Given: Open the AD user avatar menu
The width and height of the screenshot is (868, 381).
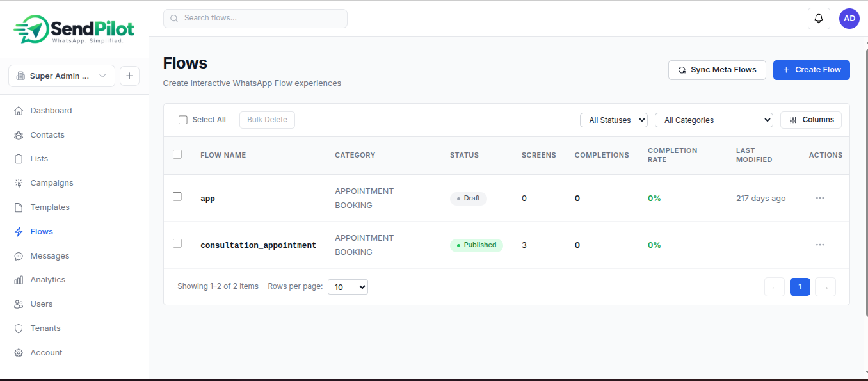Looking at the screenshot, I should click(x=849, y=19).
